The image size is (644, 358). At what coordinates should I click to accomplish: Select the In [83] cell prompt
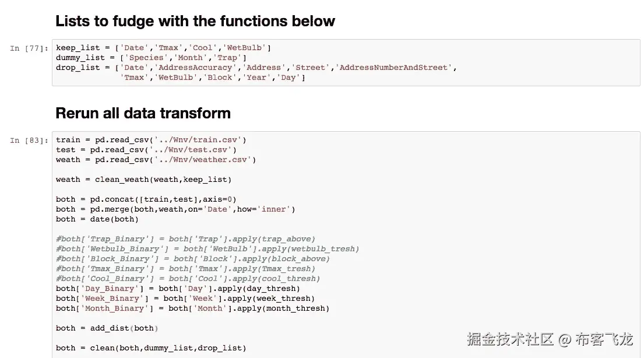click(29, 140)
